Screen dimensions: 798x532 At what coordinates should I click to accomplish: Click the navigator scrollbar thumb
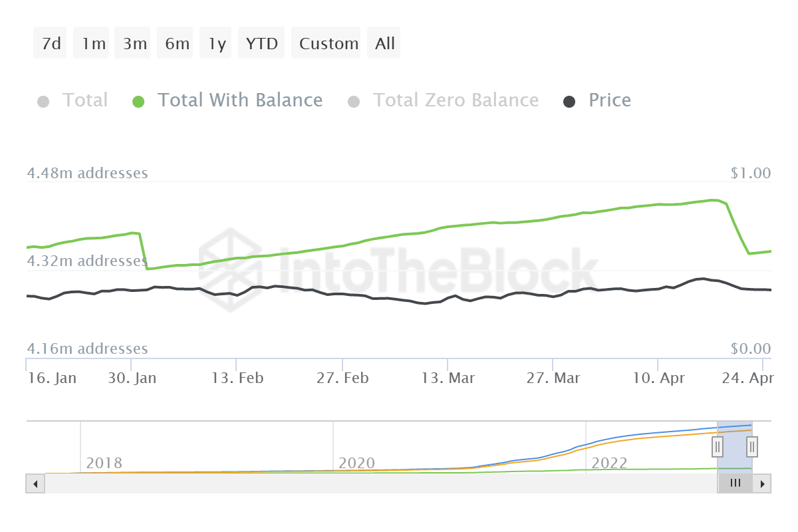click(x=734, y=483)
